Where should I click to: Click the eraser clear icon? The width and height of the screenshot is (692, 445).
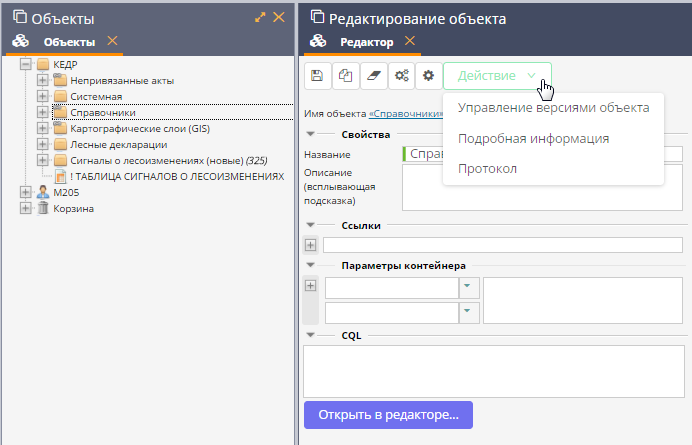click(x=373, y=76)
